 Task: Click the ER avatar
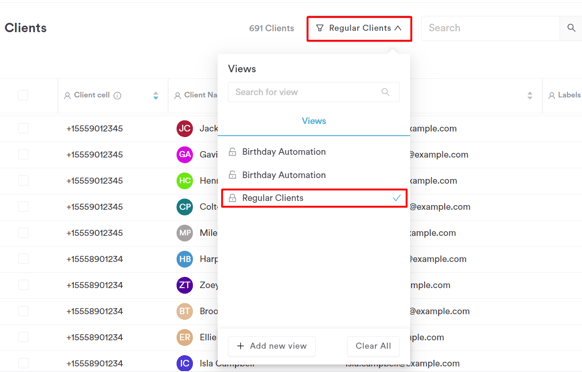[x=184, y=337]
